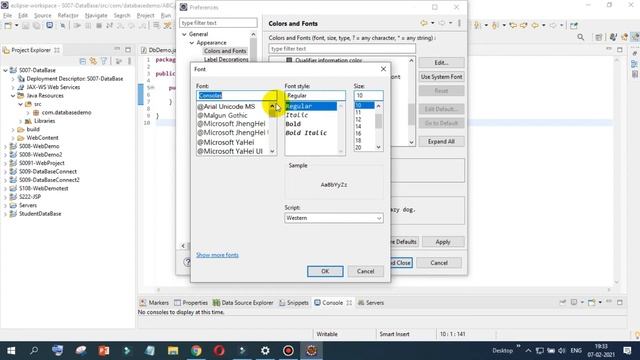
Task: Click the terminate (stop) icon in toolbar
Action: point(99,25)
